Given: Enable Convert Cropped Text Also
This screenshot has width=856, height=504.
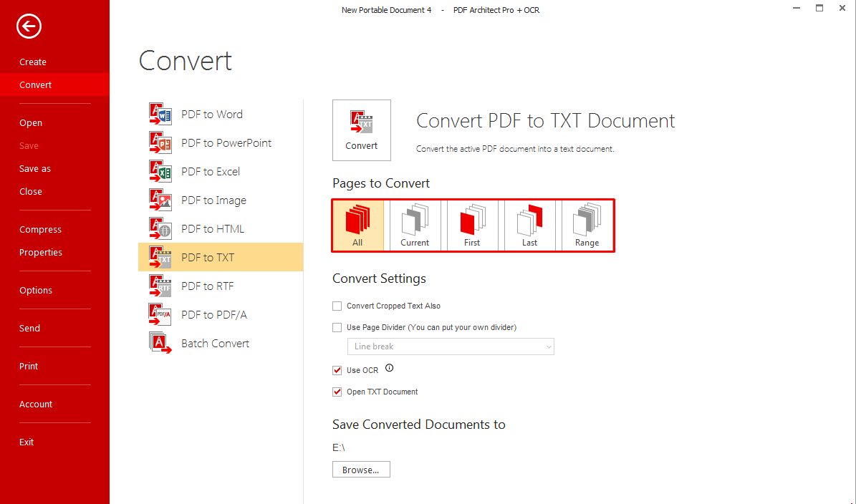Looking at the screenshot, I should coord(337,306).
